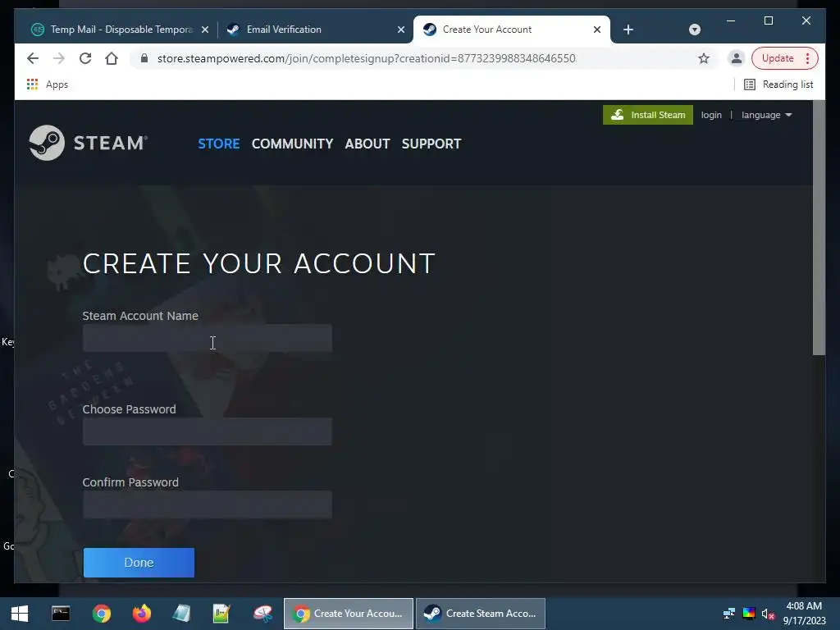
Task: Open the Reading list
Action: 778,84
